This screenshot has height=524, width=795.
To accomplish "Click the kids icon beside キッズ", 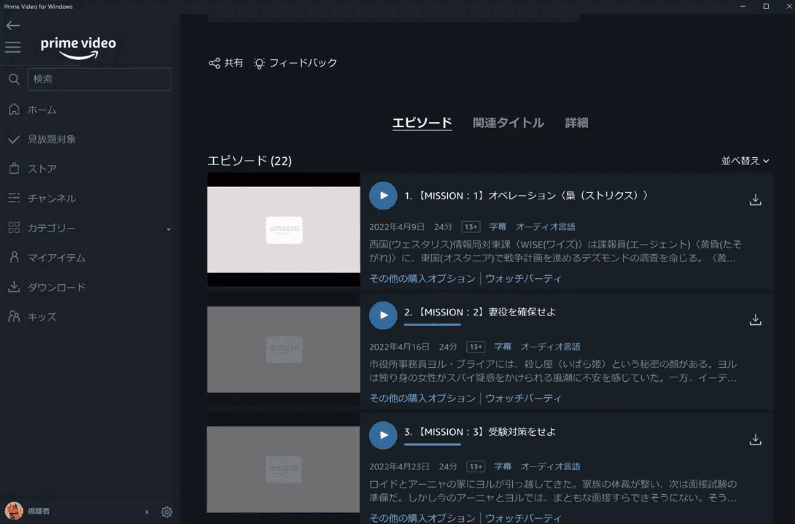I will (14, 317).
